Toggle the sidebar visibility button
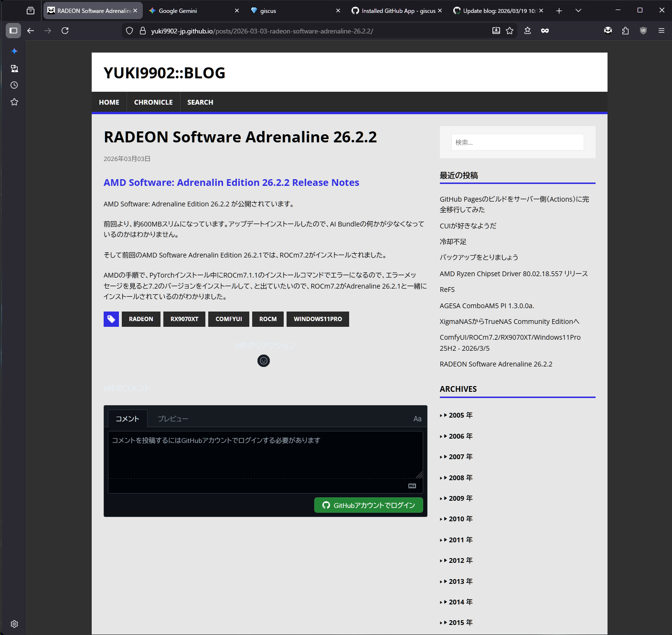This screenshot has width=672, height=635. pyautogui.click(x=13, y=31)
